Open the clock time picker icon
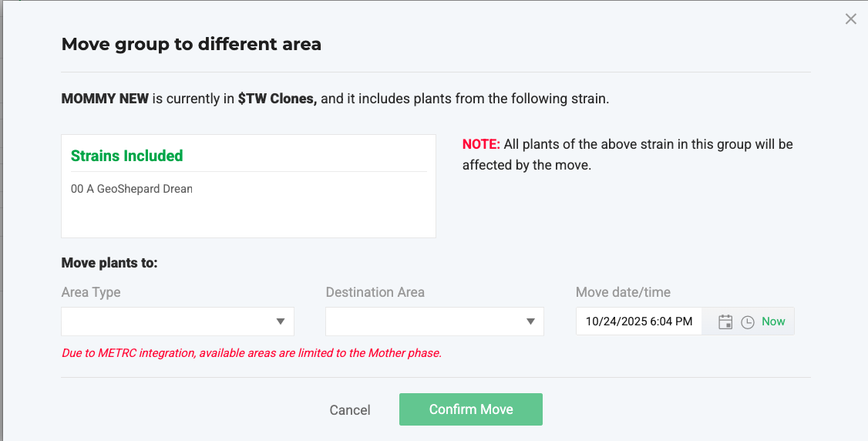This screenshot has width=868, height=441. point(747,322)
